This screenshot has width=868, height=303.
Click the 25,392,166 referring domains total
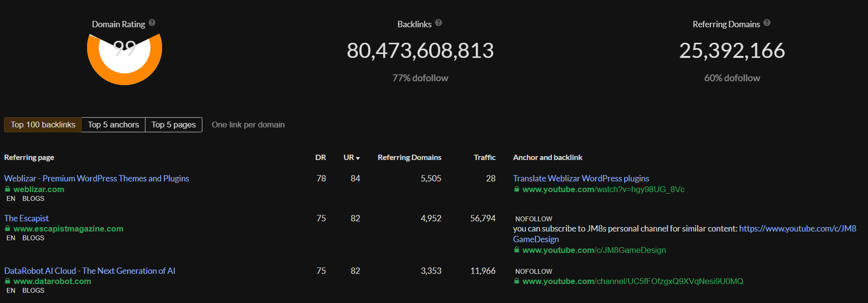coord(732,51)
